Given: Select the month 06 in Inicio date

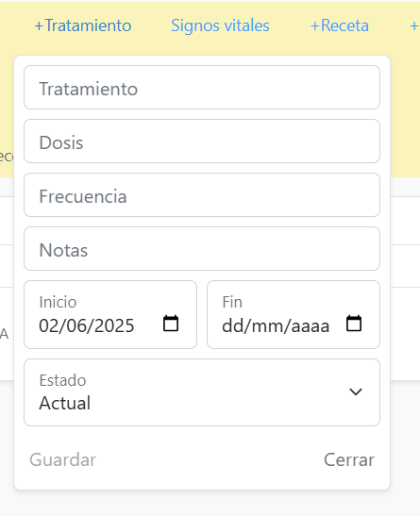Looking at the screenshot, I should point(72,325).
